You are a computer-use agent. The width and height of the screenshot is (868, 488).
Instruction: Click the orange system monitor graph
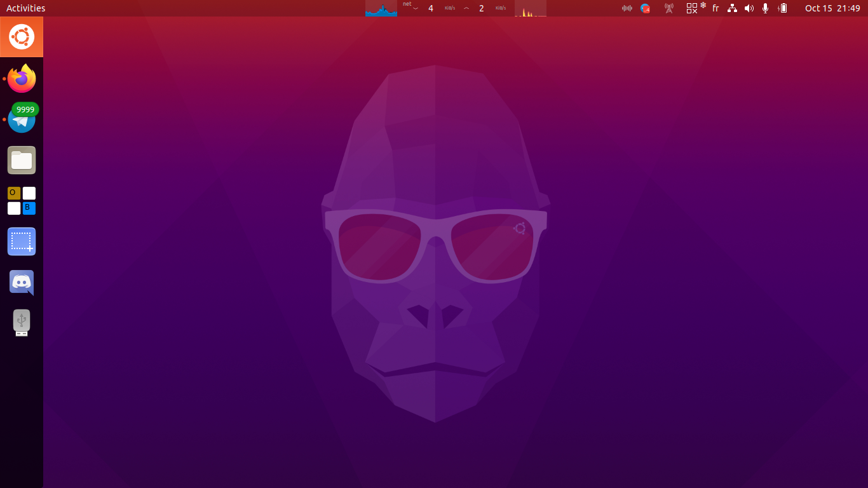click(x=530, y=8)
